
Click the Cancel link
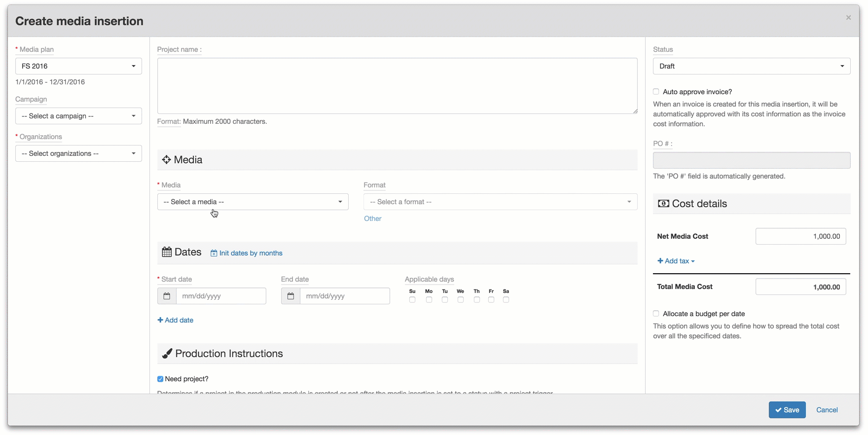tap(827, 410)
